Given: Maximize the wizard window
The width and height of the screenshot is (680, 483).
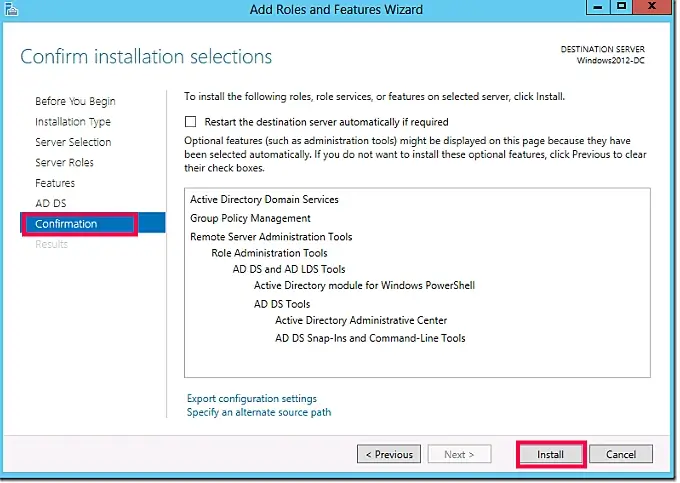Looking at the screenshot, I should coord(621,7).
